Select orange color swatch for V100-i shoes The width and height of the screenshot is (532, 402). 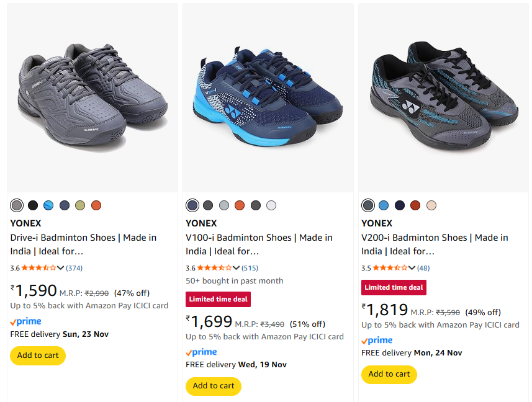click(240, 205)
